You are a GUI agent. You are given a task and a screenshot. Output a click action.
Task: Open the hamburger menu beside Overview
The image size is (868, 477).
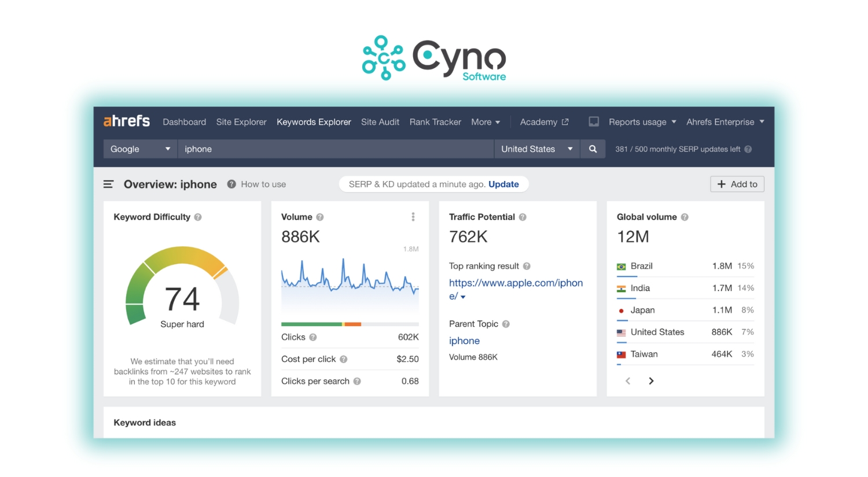coord(108,184)
